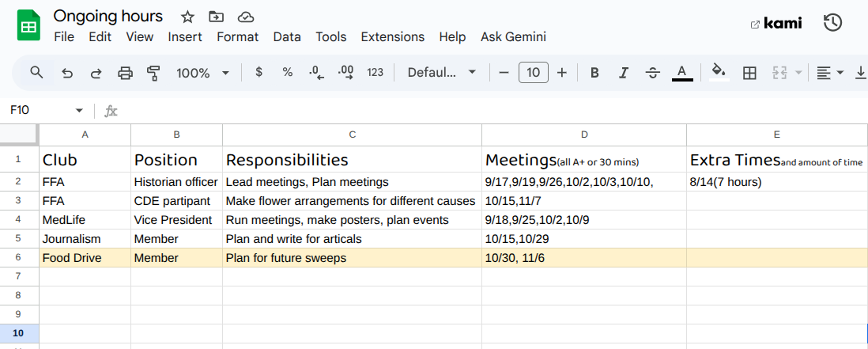This screenshot has width=868, height=349.
Task: Toggle bold formatting
Action: coord(594,73)
